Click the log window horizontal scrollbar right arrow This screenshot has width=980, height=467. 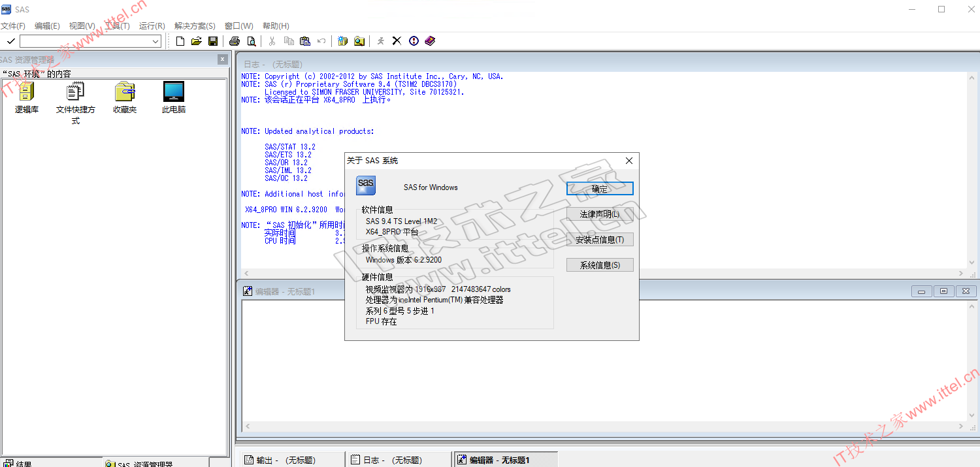pos(961,274)
